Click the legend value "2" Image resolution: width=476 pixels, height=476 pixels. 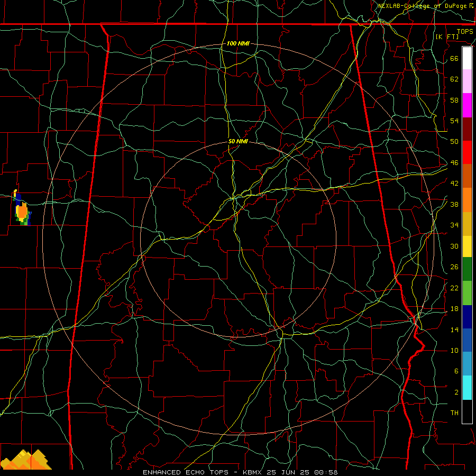pyautogui.click(x=456, y=392)
